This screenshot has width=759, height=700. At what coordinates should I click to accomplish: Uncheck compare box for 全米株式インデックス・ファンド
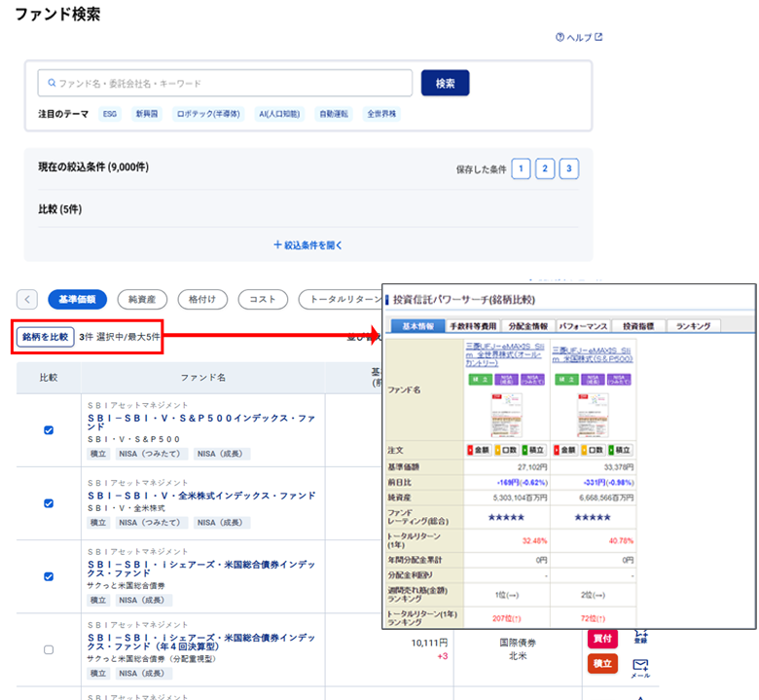(49, 503)
